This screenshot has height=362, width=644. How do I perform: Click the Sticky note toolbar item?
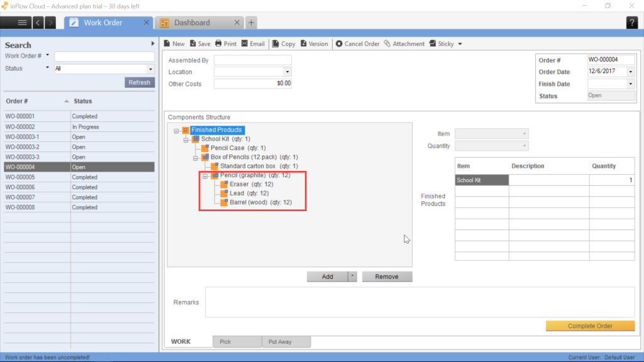click(x=441, y=44)
